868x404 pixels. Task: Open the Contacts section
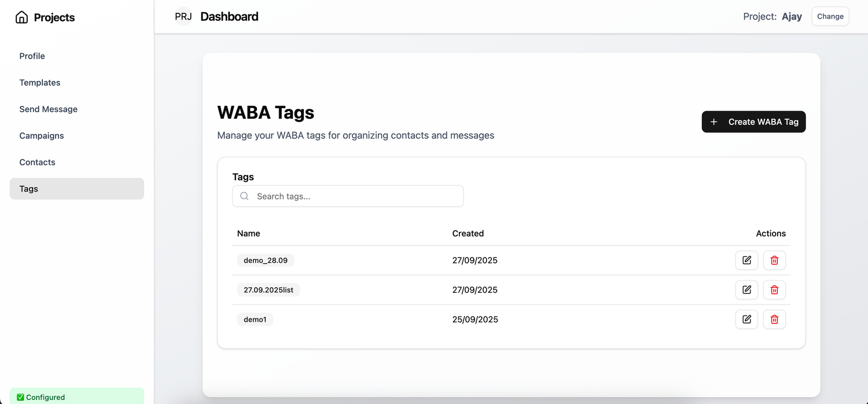[x=37, y=162]
